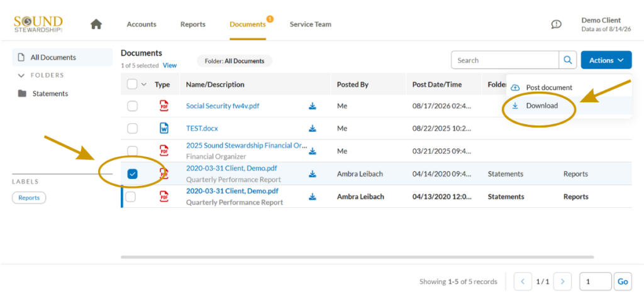The width and height of the screenshot is (644, 299).
Task: Click the All Documents page icon
Action: (22, 57)
